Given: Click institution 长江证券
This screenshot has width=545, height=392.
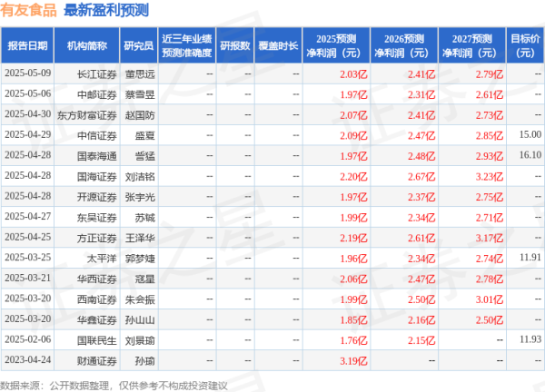Looking at the screenshot, I should tap(96, 74).
